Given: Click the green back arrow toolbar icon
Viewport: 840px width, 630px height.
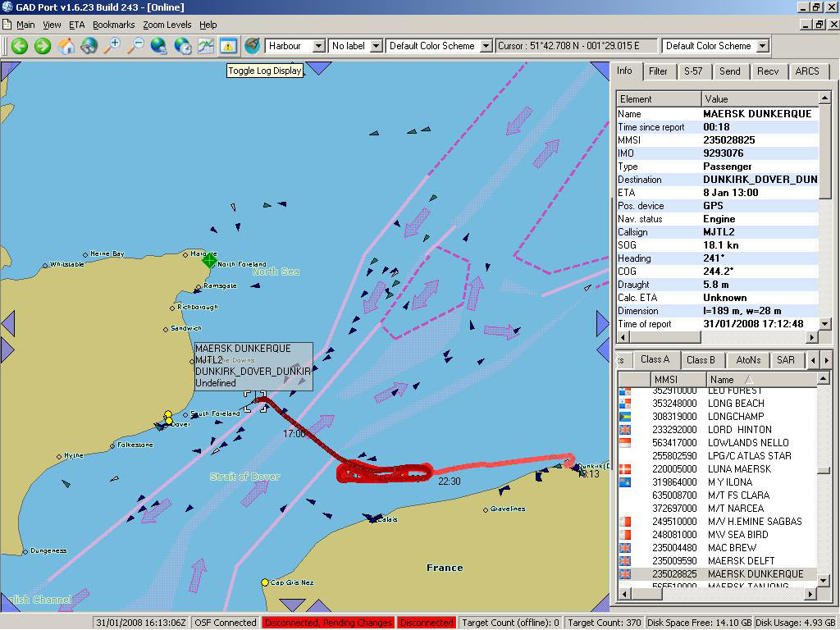Looking at the screenshot, I should click(x=20, y=46).
